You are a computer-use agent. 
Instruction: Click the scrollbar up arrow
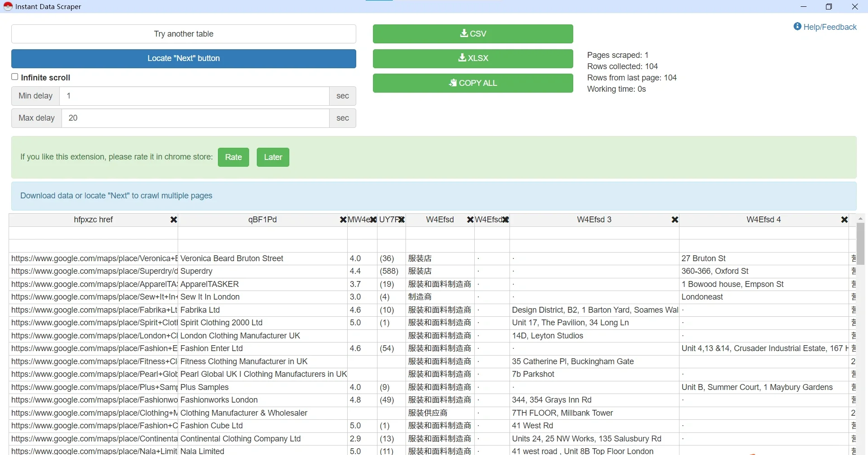tap(860, 218)
